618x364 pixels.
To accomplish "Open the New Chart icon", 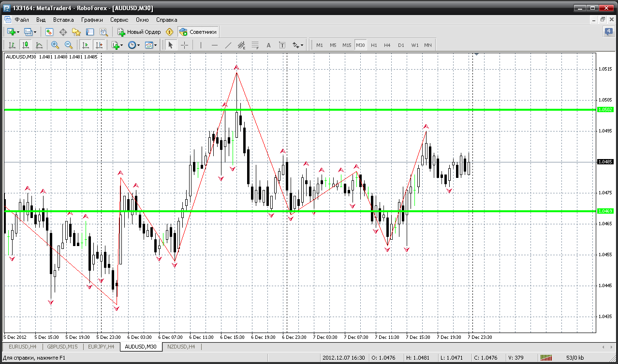I will pyautogui.click(x=11, y=32).
